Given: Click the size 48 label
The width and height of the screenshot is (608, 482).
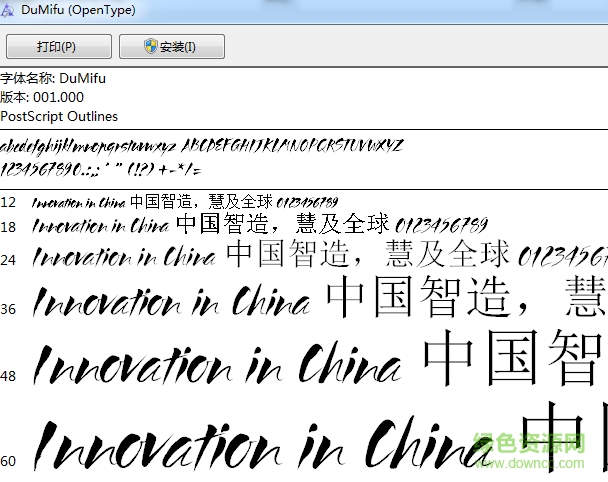Looking at the screenshot, I should coord(8,376).
